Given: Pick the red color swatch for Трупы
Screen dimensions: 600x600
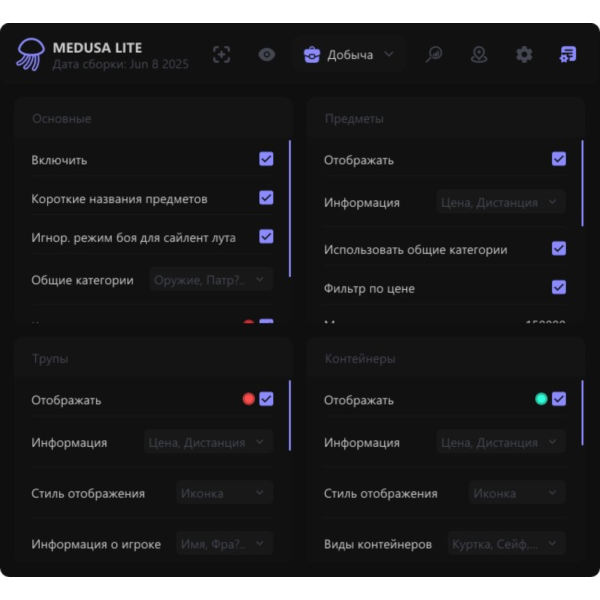Looking at the screenshot, I should click(x=249, y=399).
